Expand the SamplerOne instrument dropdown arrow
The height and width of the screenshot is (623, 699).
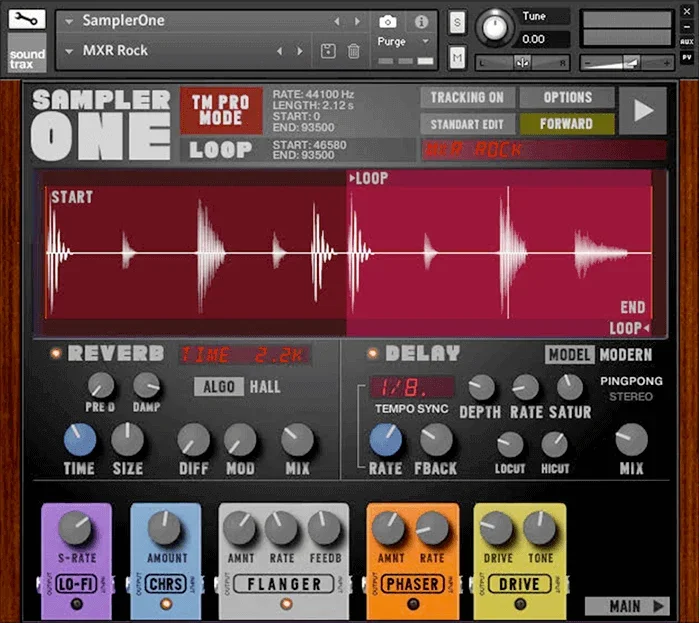[x=69, y=21]
